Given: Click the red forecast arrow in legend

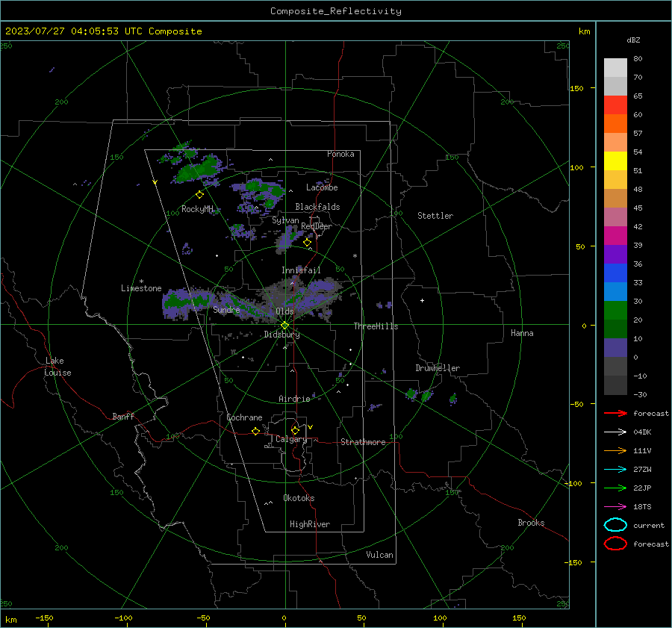Looking at the screenshot, I should [x=615, y=413].
